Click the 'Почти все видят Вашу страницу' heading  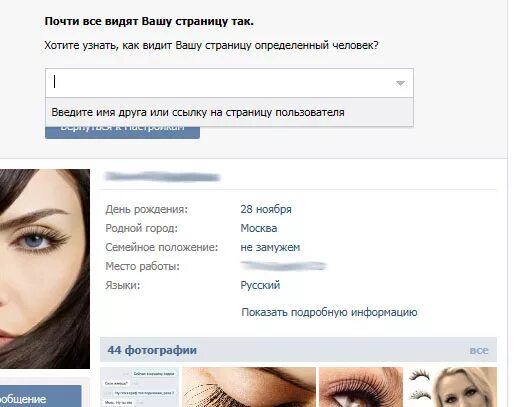click(x=149, y=21)
